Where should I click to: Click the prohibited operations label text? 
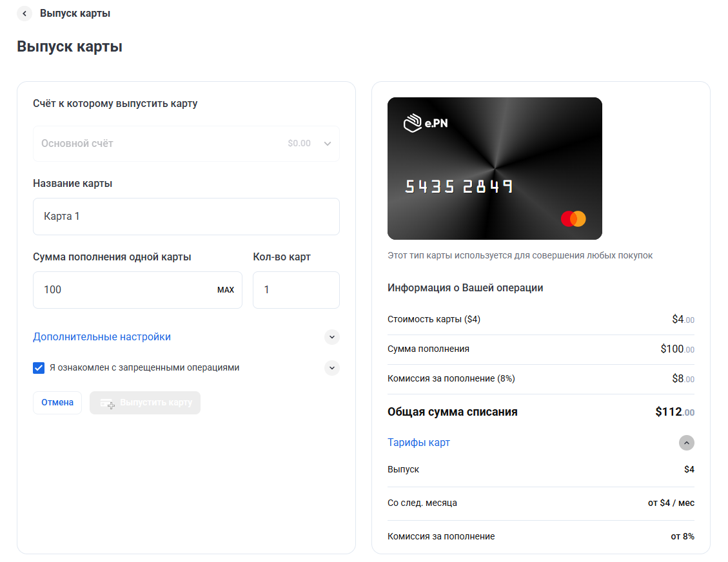144,368
